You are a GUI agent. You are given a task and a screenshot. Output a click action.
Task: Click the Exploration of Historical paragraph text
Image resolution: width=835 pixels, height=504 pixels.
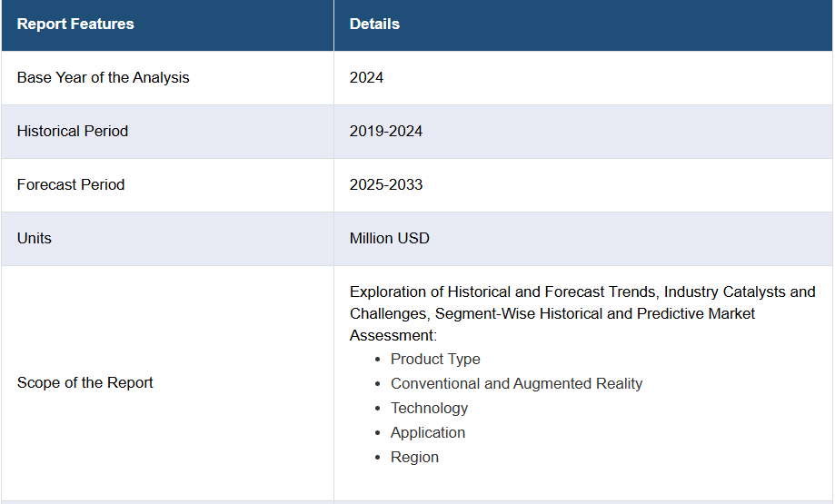[582, 313]
